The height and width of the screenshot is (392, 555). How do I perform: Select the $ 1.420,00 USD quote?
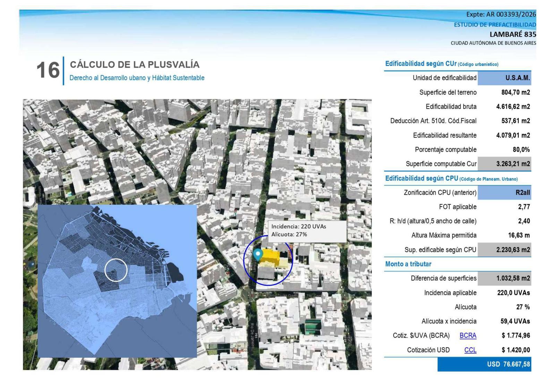516,350
